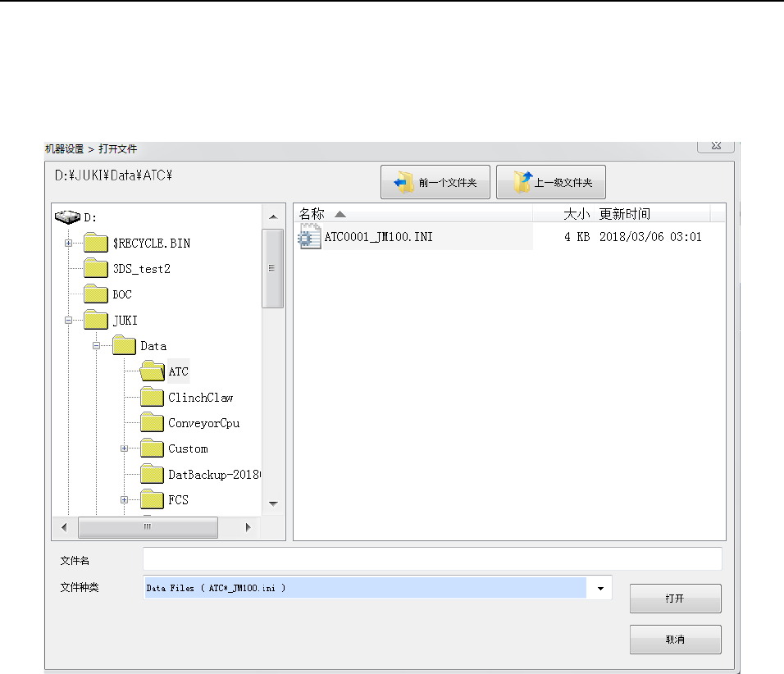This screenshot has height=674, width=784.
Task: Click the 4 KB size cell
Action: pyautogui.click(x=577, y=236)
